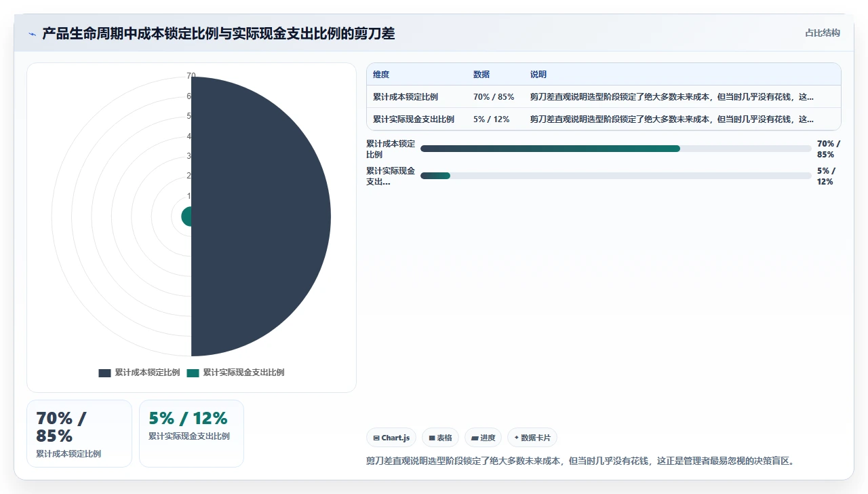Click the 累计成本锁定比例 progress bar
The image size is (868, 494).
[x=616, y=149]
